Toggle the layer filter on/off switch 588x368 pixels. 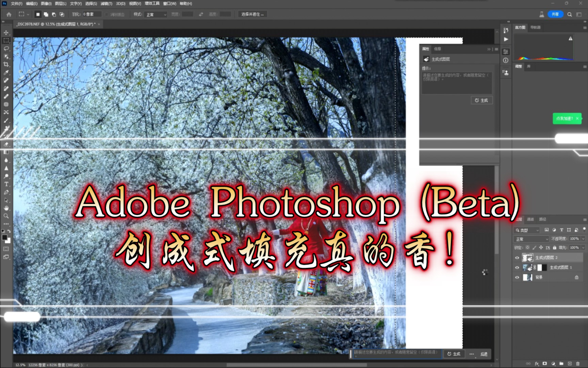(x=584, y=229)
